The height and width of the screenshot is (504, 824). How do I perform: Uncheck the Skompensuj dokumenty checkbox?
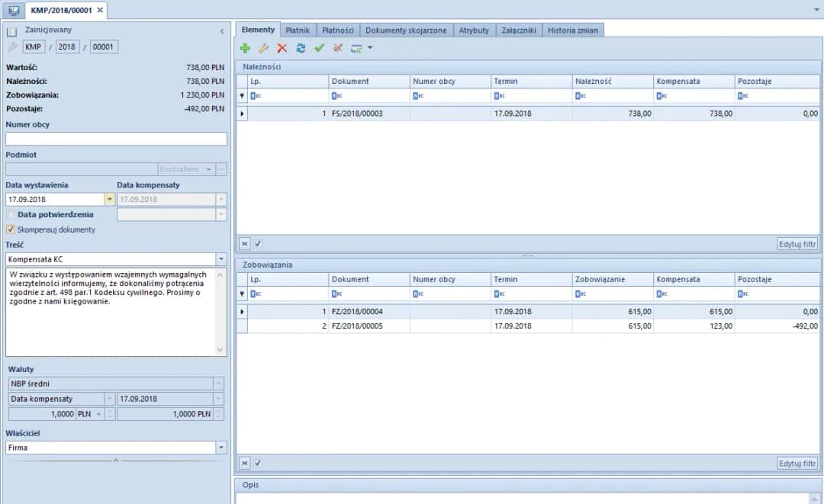click(11, 229)
